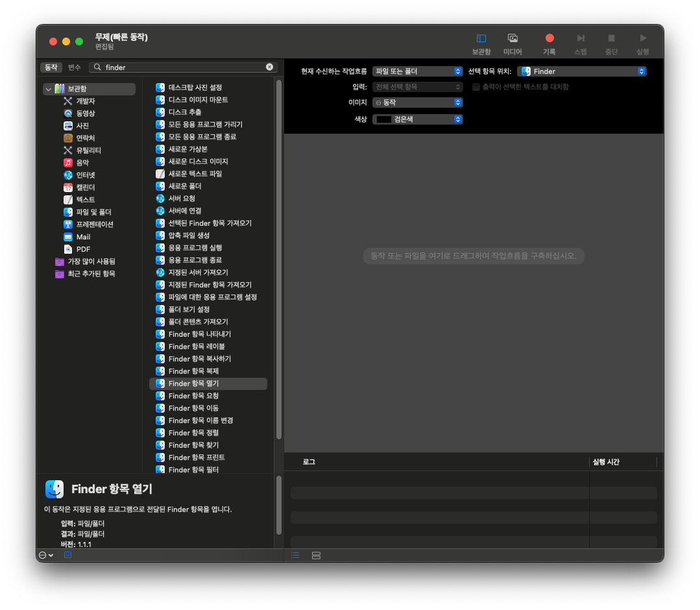Select the 파일 및 폴더 category

coord(93,212)
